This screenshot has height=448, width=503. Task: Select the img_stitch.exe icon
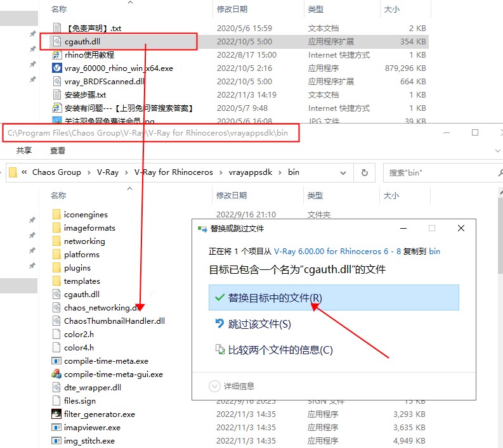pyautogui.click(x=56, y=440)
